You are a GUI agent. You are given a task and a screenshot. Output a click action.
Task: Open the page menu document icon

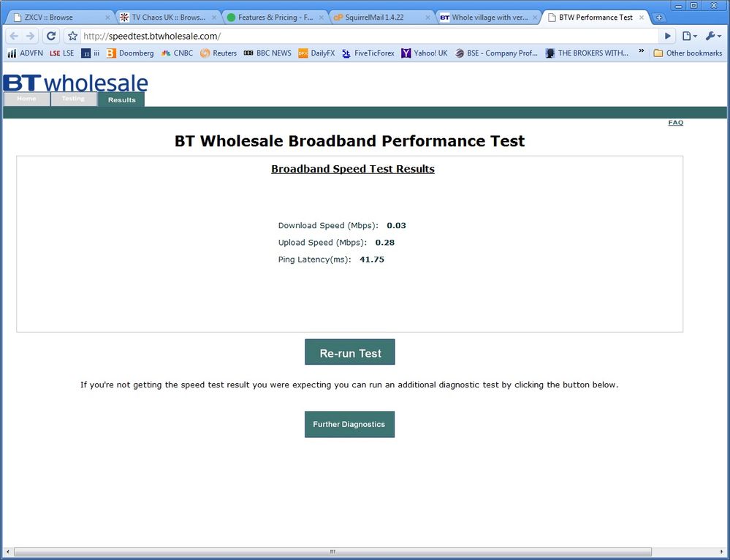pyautogui.click(x=690, y=36)
